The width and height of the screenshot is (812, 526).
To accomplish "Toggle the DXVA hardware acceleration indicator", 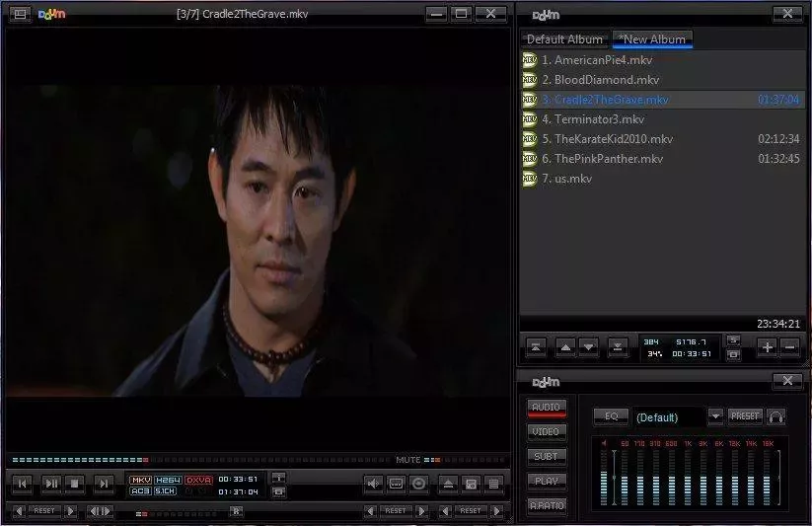I will tap(197, 480).
